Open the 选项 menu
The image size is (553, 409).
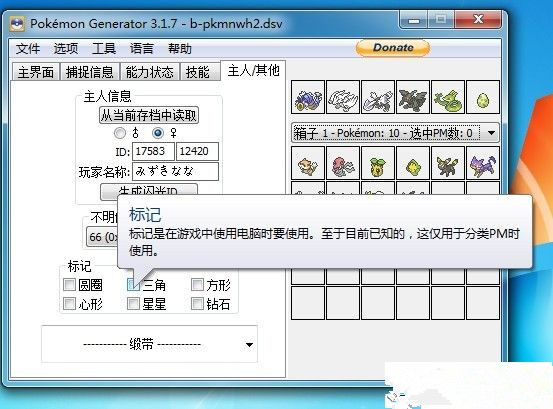tap(66, 48)
